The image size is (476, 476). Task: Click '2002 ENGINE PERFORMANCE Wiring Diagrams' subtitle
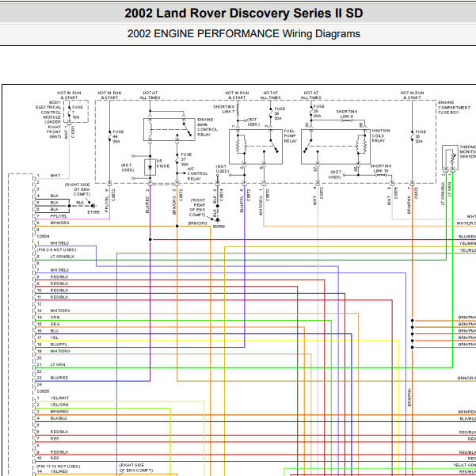243,33
